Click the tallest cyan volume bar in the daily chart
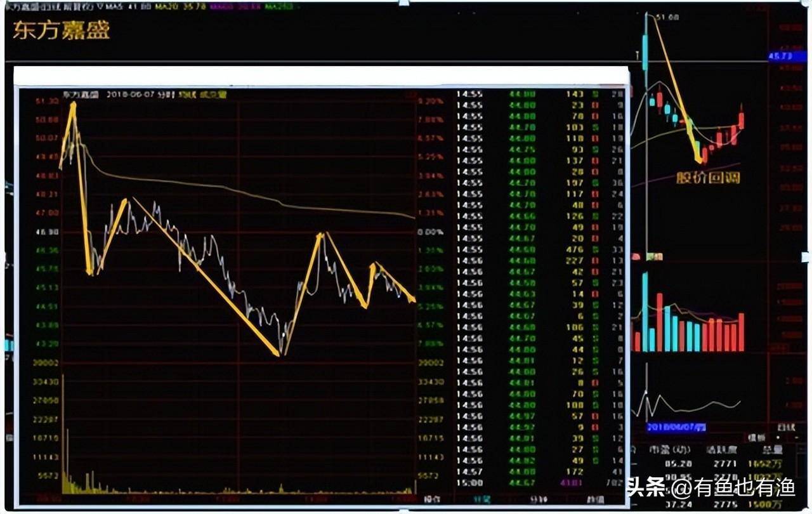 point(645,312)
